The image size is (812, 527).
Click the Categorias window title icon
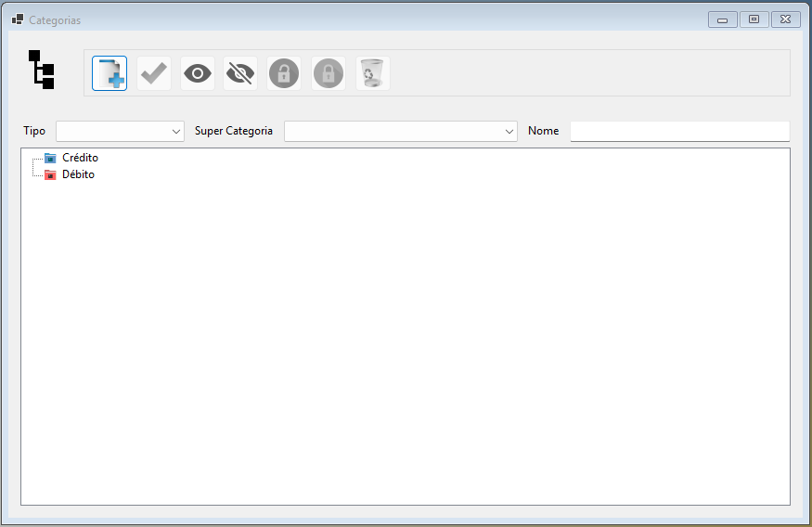click(18, 19)
